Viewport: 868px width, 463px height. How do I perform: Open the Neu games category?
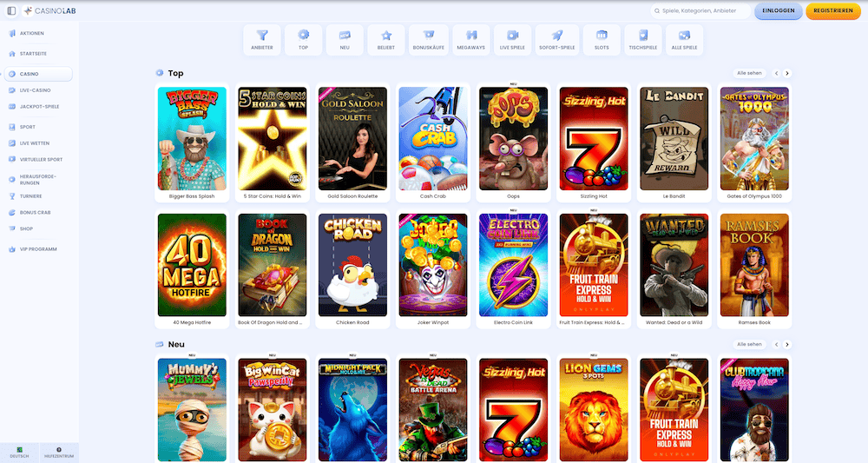point(345,40)
